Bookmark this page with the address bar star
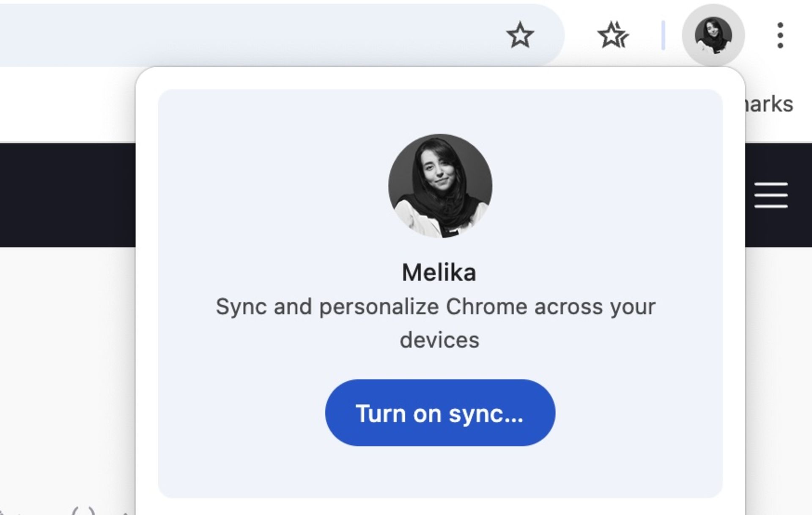The image size is (812, 515). pyautogui.click(x=520, y=35)
